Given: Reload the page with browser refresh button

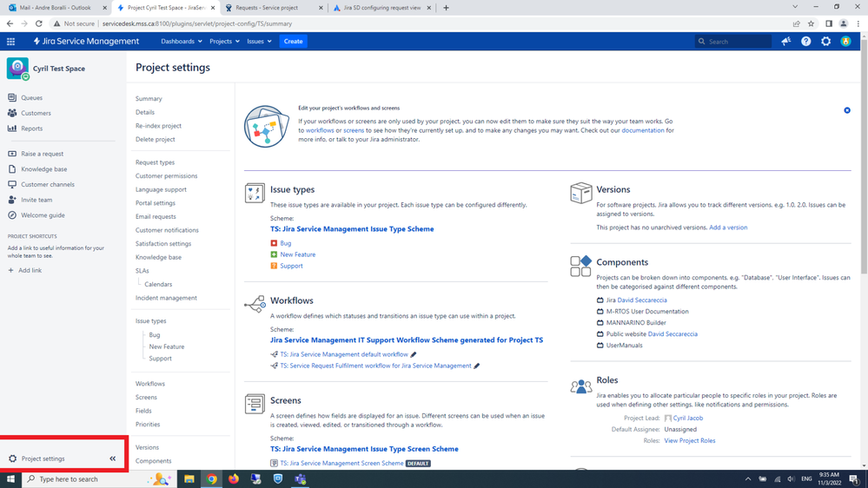Looking at the screenshot, I should coord(39,23).
